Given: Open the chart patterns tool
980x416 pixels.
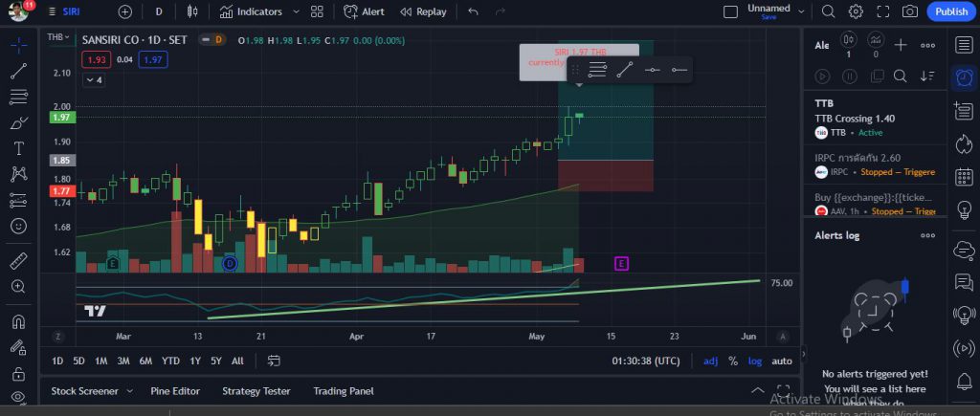Looking at the screenshot, I should (19, 174).
